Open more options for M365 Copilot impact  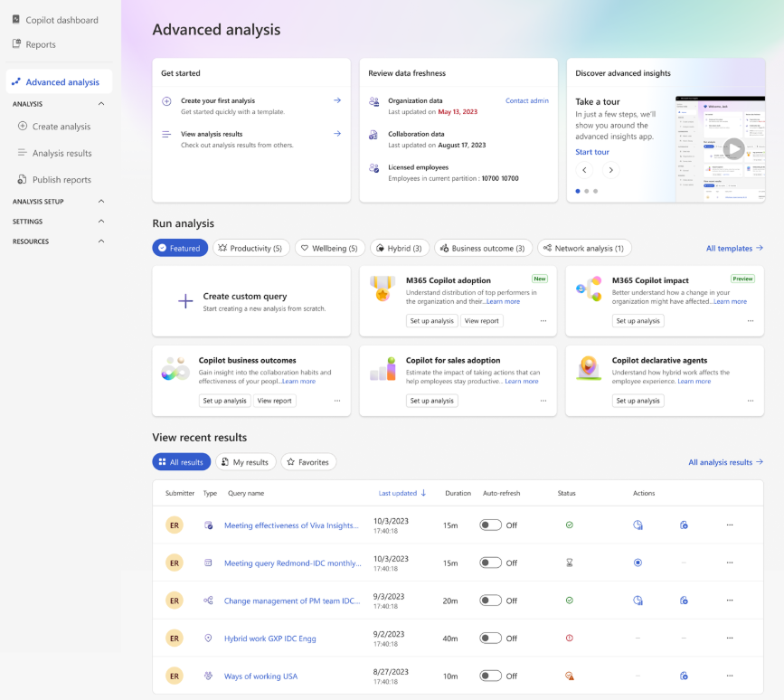point(751,321)
